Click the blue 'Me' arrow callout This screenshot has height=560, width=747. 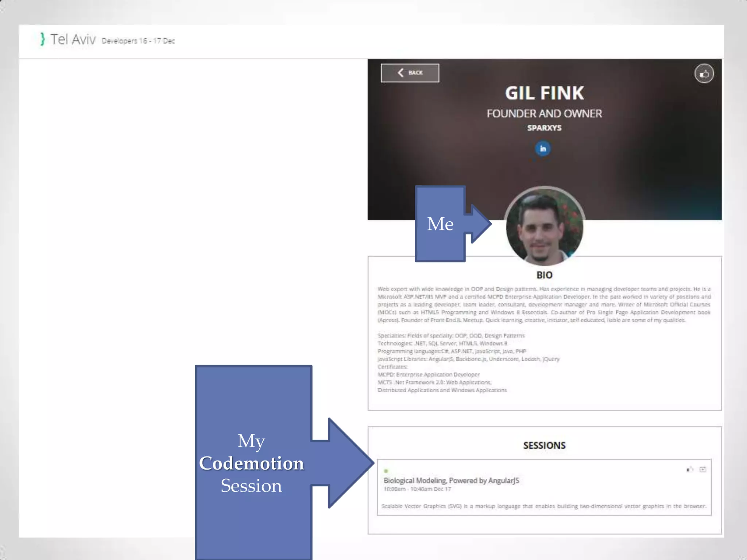pyautogui.click(x=441, y=223)
